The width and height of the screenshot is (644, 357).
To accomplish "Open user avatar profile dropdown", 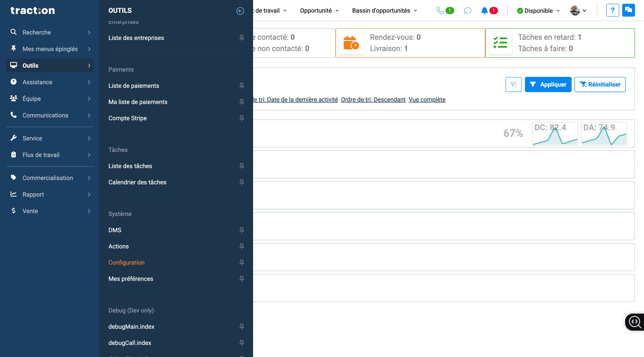I will point(578,11).
